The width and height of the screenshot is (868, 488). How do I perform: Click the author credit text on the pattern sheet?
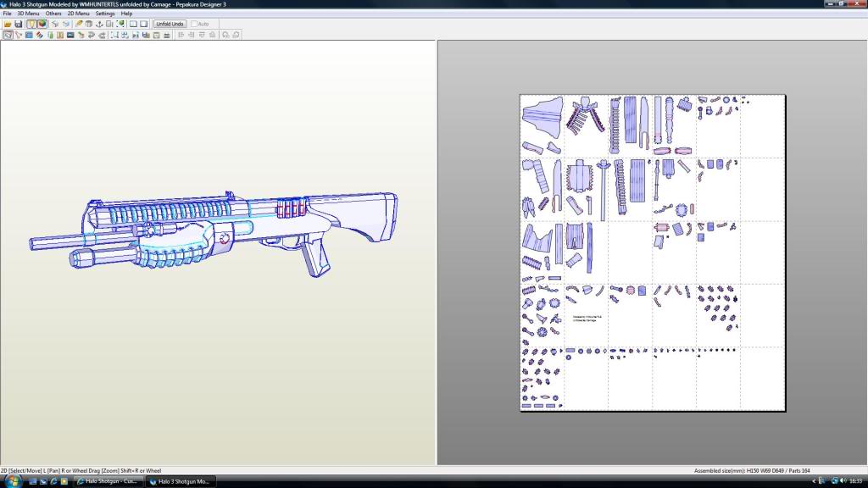tap(587, 319)
